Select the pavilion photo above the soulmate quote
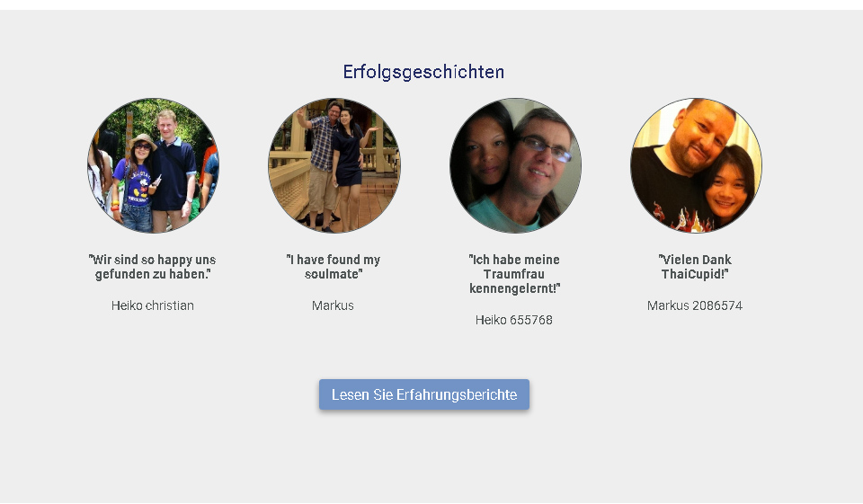This screenshot has height=504, width=863. pyautogui.click(x=334, y=165)
